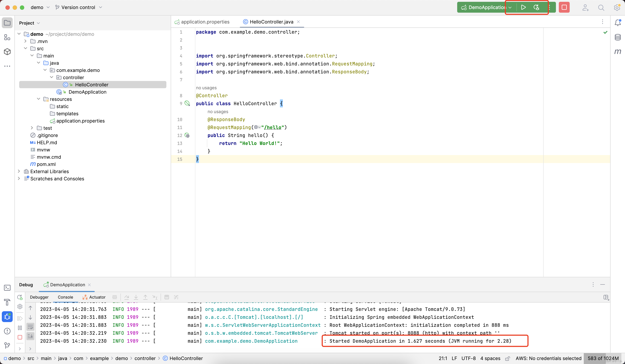Click the memory indicator in the status bar
This screenshot has height=364, width=625.
coord(603,358)
